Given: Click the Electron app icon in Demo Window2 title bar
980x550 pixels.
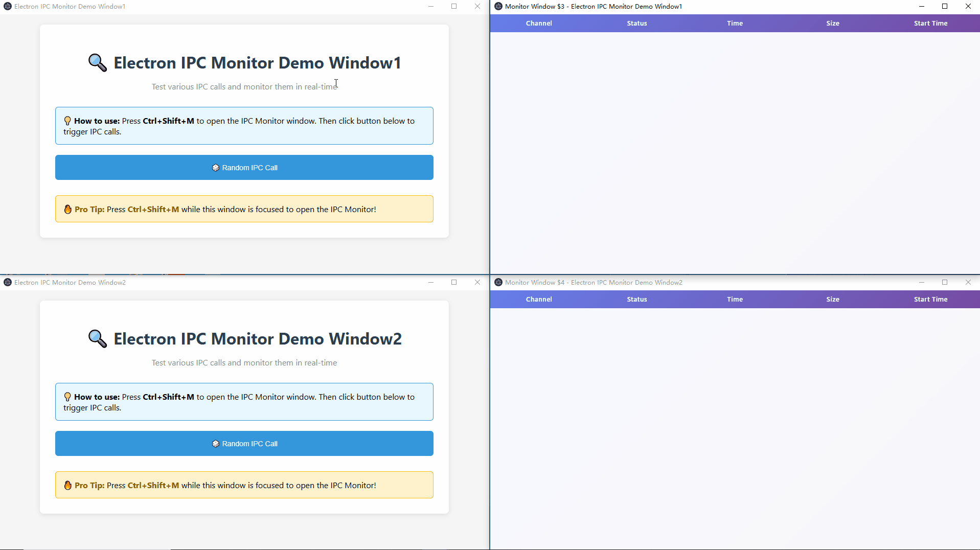Looking at the screenshot, I should point(8,283).
